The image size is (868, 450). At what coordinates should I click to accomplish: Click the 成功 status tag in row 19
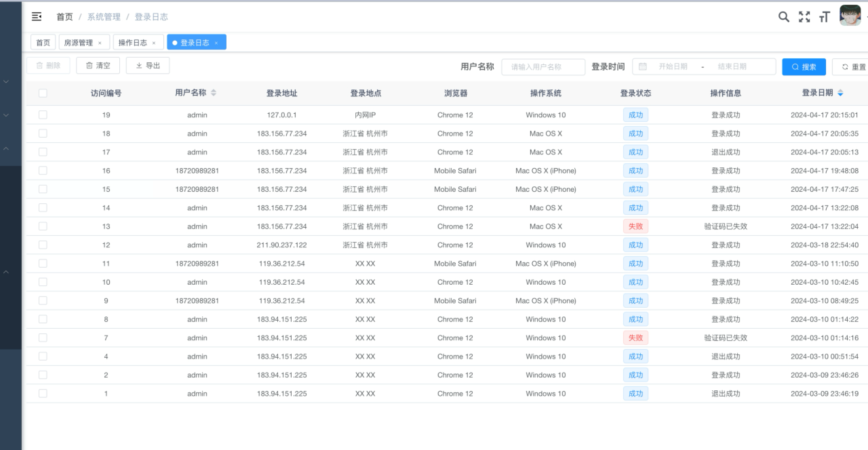pos(635,115)
